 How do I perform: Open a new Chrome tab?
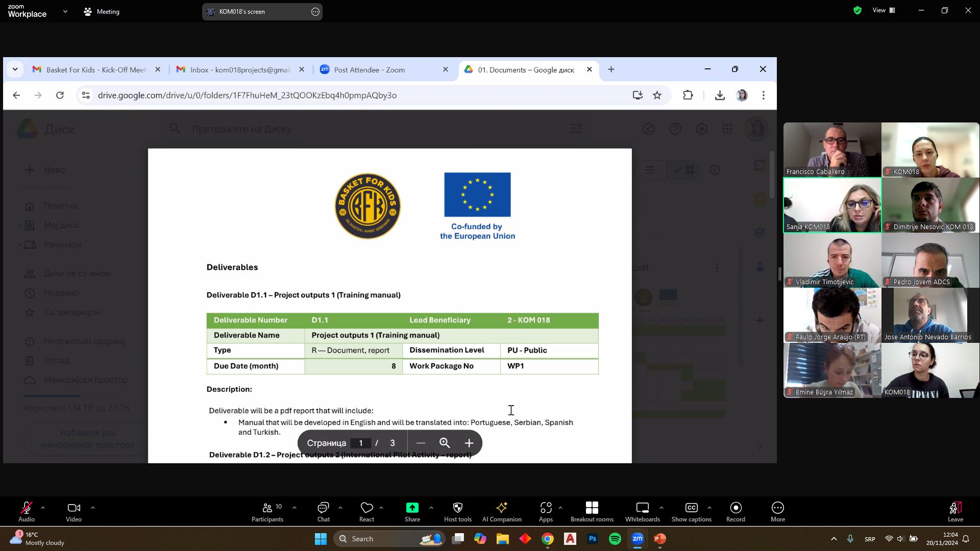611,69
